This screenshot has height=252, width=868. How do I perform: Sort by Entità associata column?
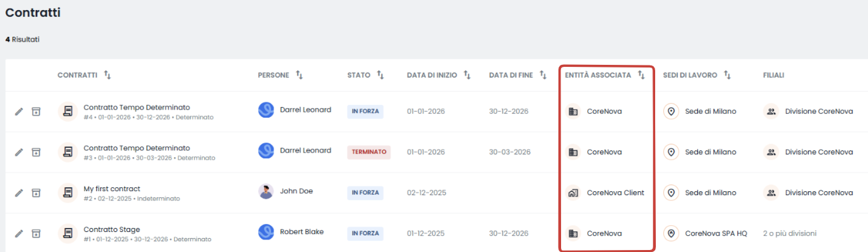641,76
